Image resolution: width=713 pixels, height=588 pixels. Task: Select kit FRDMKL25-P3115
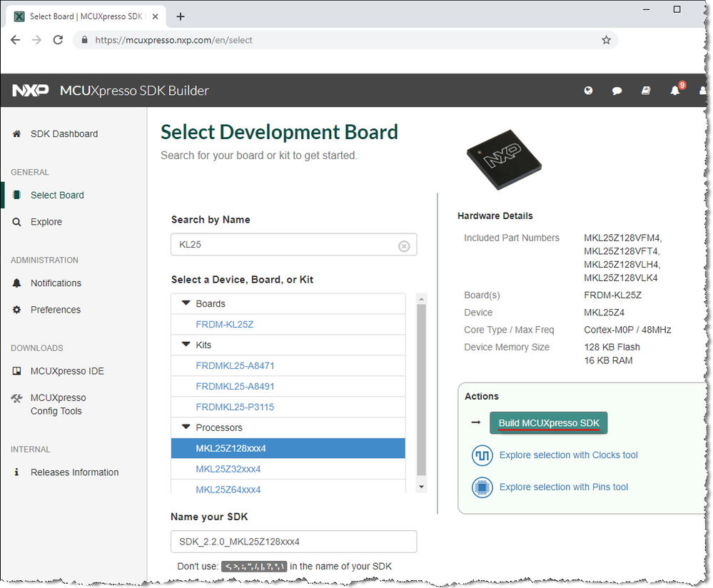235,407
